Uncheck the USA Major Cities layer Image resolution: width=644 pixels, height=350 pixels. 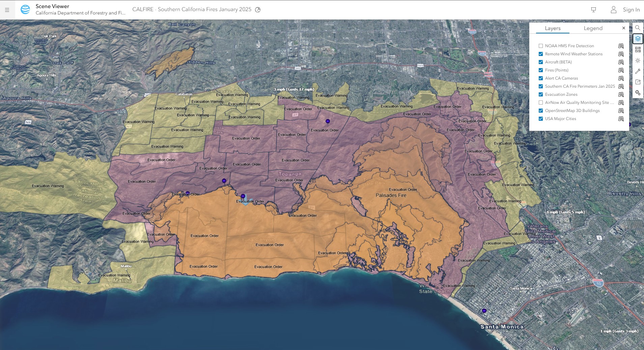541,119
